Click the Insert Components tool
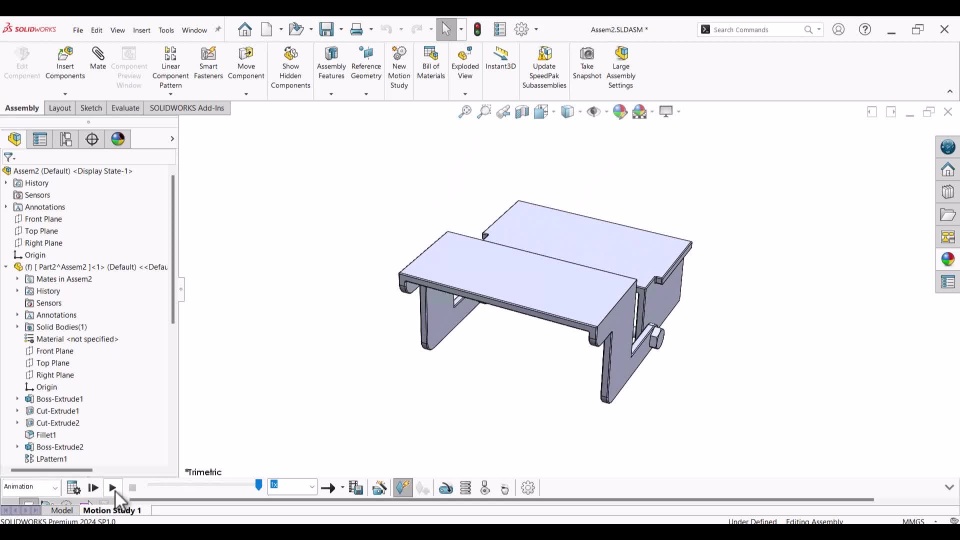The image size is (960, 540). tap(65, 63)
